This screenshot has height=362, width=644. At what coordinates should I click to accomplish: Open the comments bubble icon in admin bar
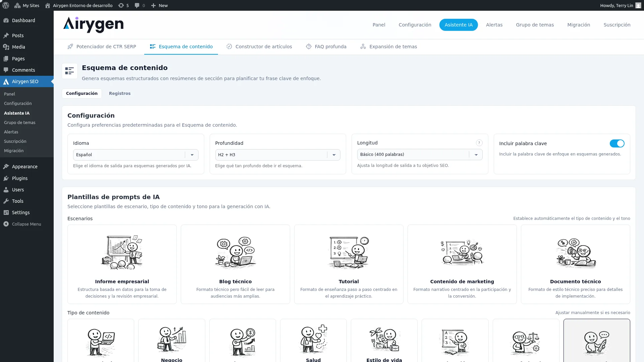(140, 5)
